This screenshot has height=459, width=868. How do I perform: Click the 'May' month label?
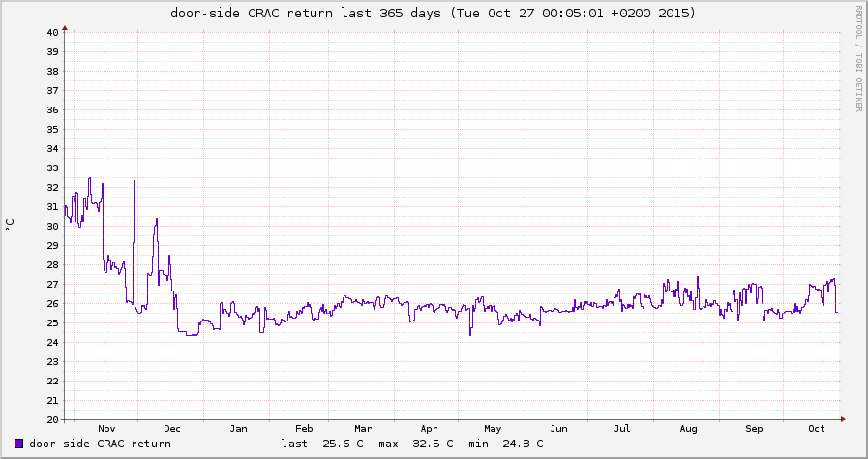493,429
